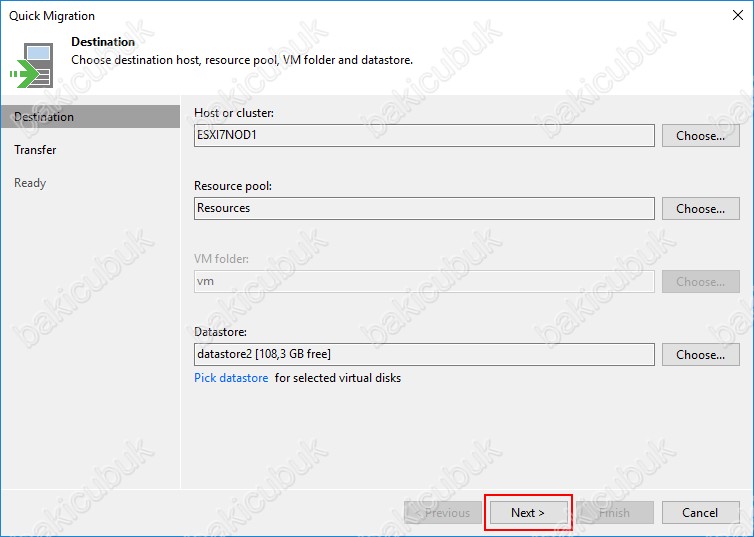
Task: Choose a host or cluster
Action: click(701, 136)
